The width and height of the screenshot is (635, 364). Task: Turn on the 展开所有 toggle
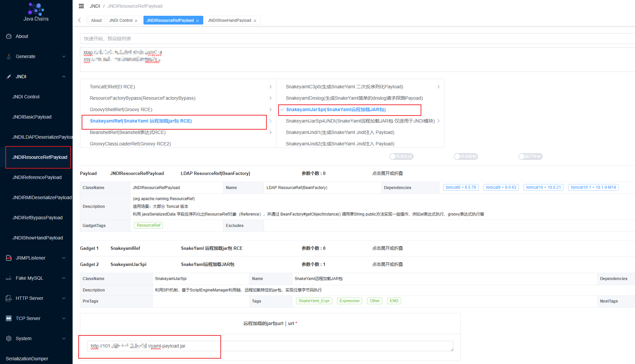click(531, 156)
